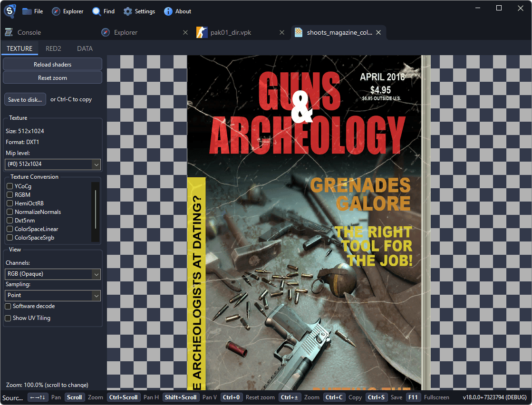Click Save to disk

click(25, 99)
